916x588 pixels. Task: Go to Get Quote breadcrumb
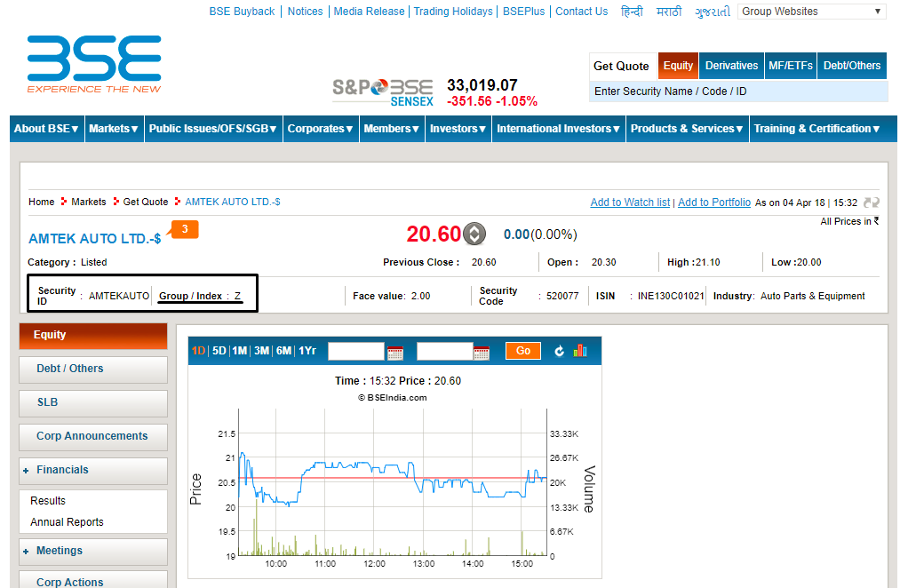(x=146, y=202)
